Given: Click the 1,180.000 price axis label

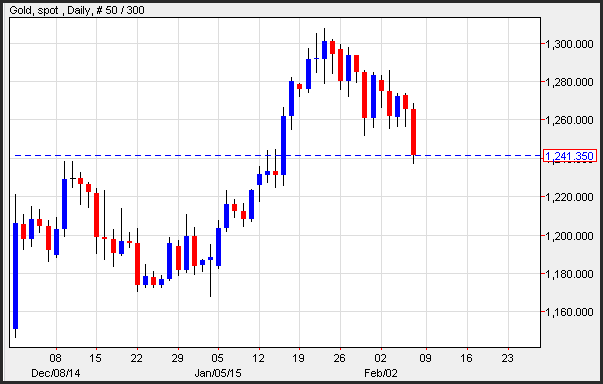Looking at the screenshot, I should [x=570, y=274].
